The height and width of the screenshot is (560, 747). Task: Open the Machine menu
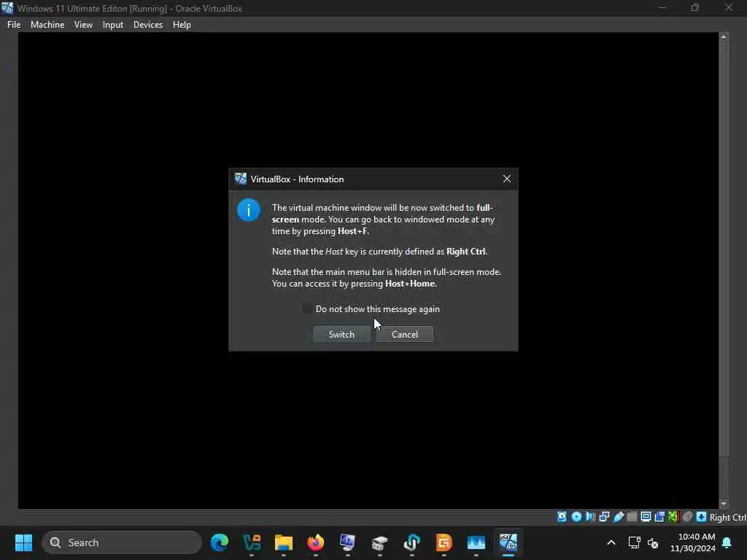(47, 25)
